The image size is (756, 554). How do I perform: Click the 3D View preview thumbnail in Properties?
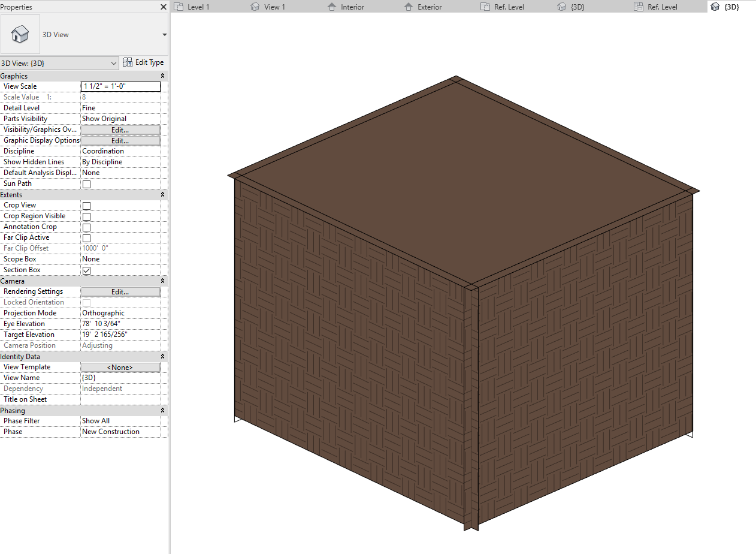click(20, 34)
